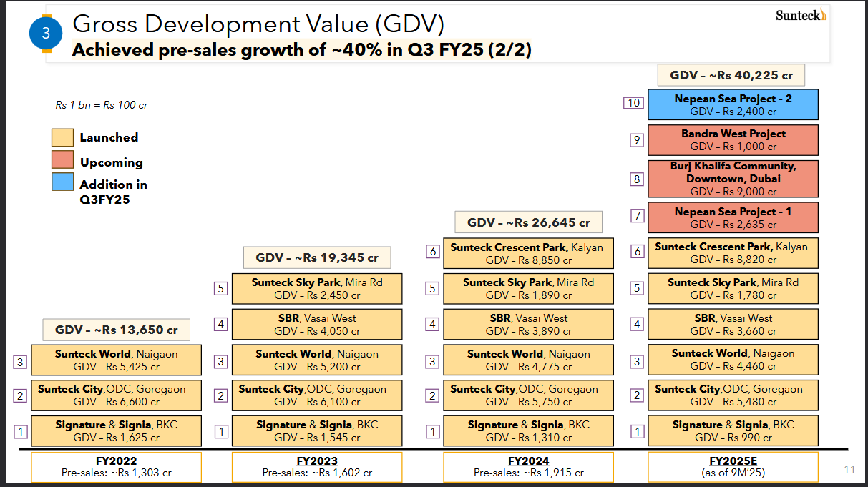Select the blue Addition in Q3FY25 swatch
This screenshot has width=868, height=487.
pos(62,182)
